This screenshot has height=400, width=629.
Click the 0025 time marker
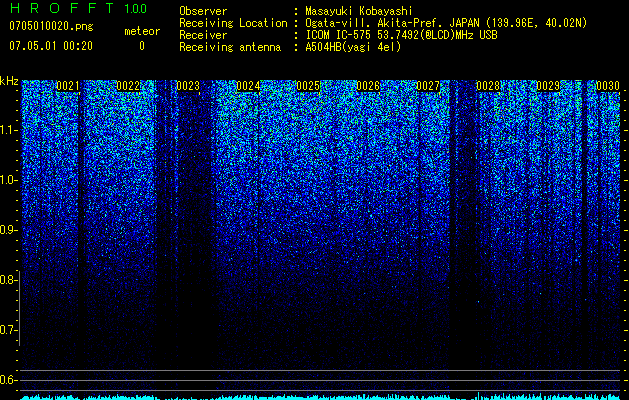tap(308, 86)
